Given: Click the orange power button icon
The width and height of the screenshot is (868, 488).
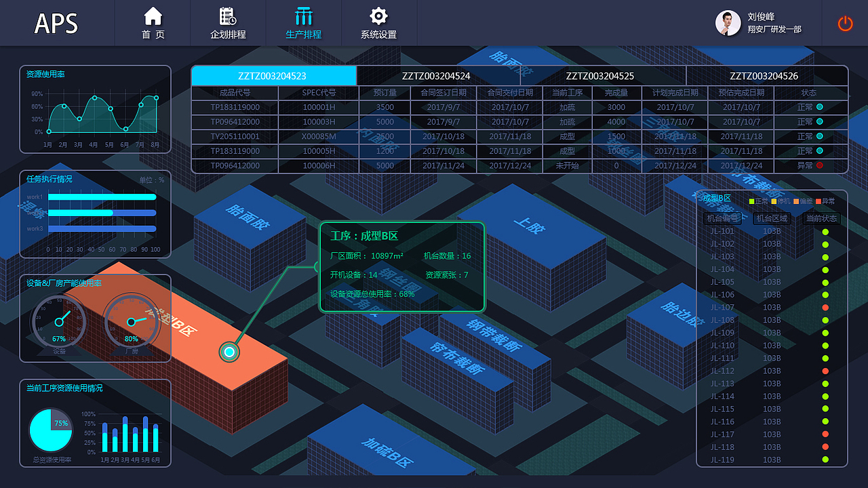Looking at the screenshot, I should tap(845, 23).
